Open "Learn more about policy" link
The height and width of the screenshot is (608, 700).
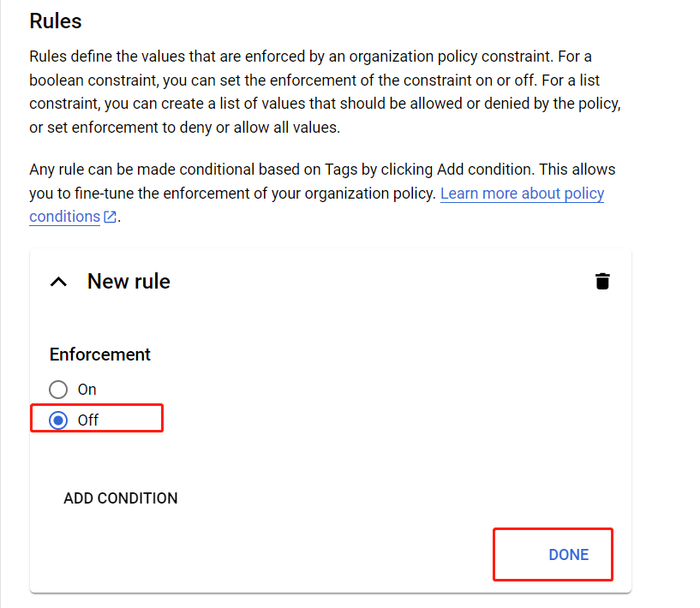click(522, 194)
